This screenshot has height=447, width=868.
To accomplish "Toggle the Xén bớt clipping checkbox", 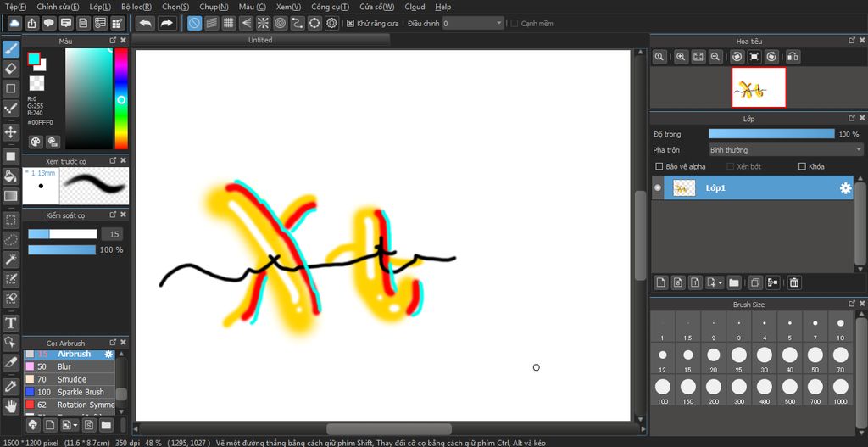I will pyautogui.click(x=730, y=166).
